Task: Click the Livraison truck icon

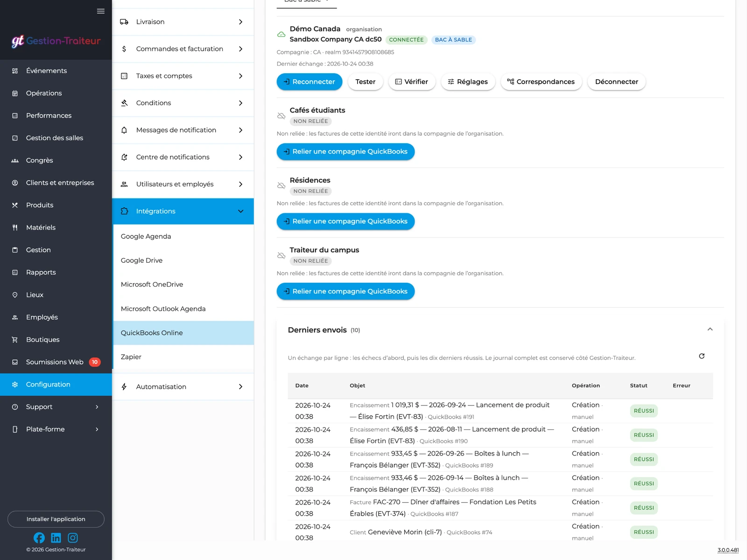Action: pos(124,22)
